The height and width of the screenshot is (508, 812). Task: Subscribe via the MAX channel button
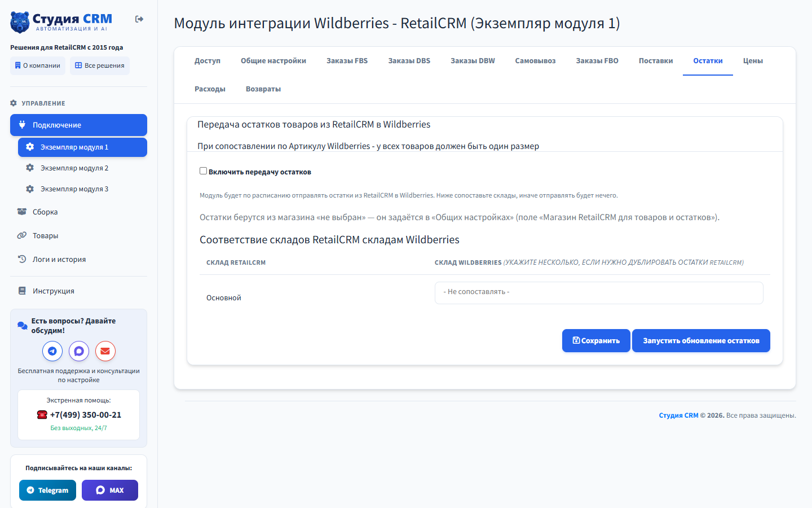(x=110, y=490)
